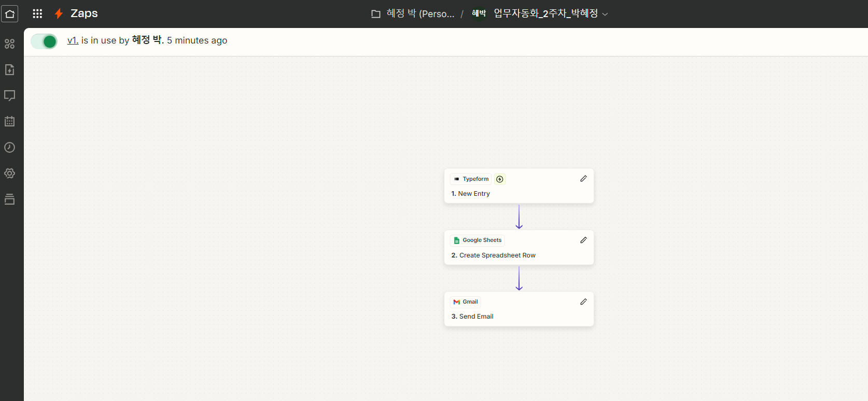Select the '3. Send Email' step
The image size is (868, 401).
tap(519, 309)
